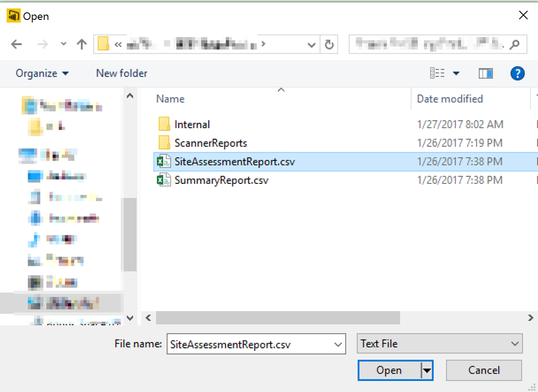Toggle the preview pane icon
Viewport: 538px width, 392px height.
(485, 74)
